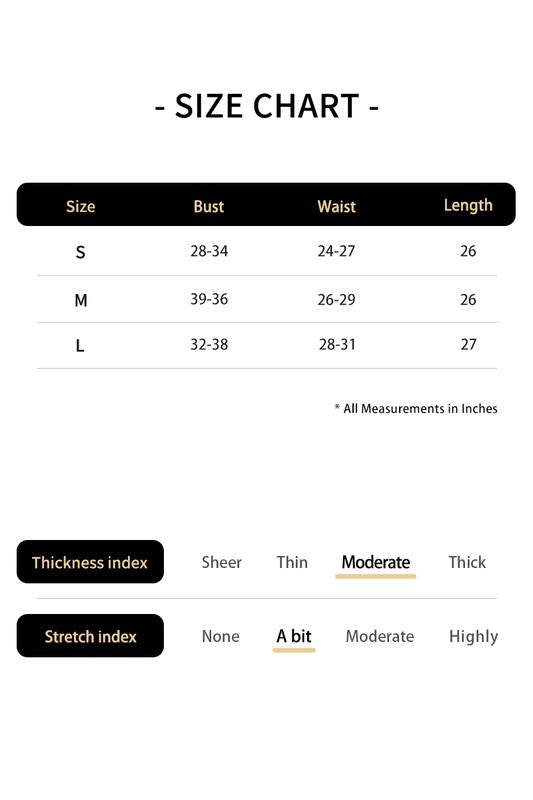Click the Stretch index label
Screen dimensions: 533x800
click(90, 636)
